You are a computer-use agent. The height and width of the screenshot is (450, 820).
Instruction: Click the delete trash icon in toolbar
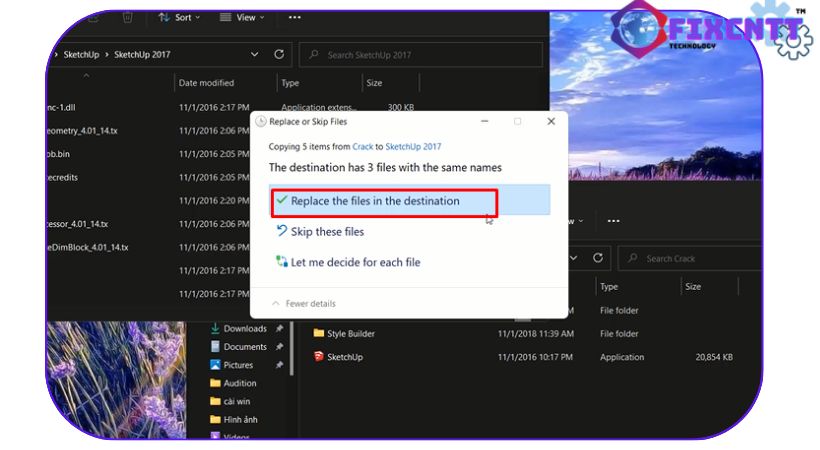pyautogui.click(x=128, y=17)
